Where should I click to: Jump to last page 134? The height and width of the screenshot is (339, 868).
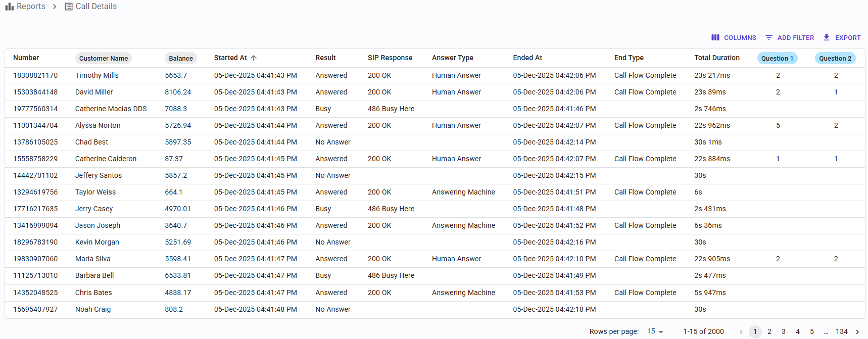pyautogui.click(x=842, y=332)
